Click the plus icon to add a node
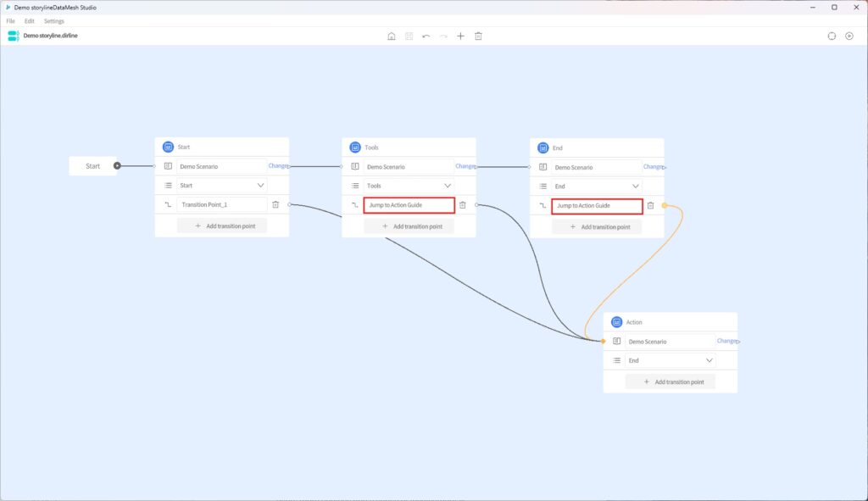868x501 pixels. coord(460,36)
